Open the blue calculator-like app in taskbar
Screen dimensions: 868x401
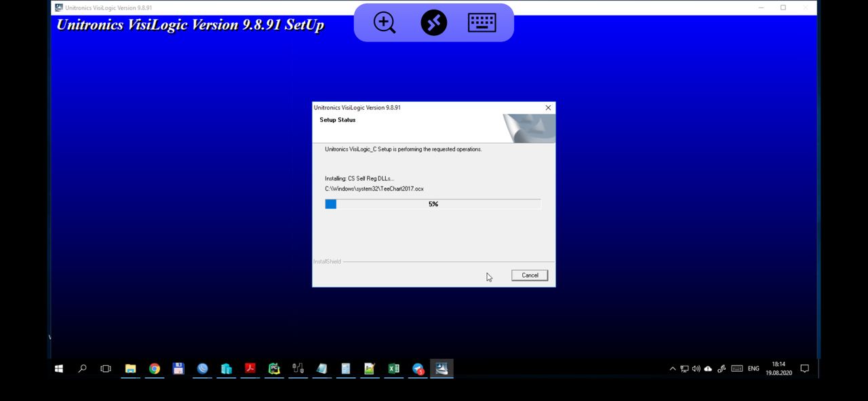point(346,368)
